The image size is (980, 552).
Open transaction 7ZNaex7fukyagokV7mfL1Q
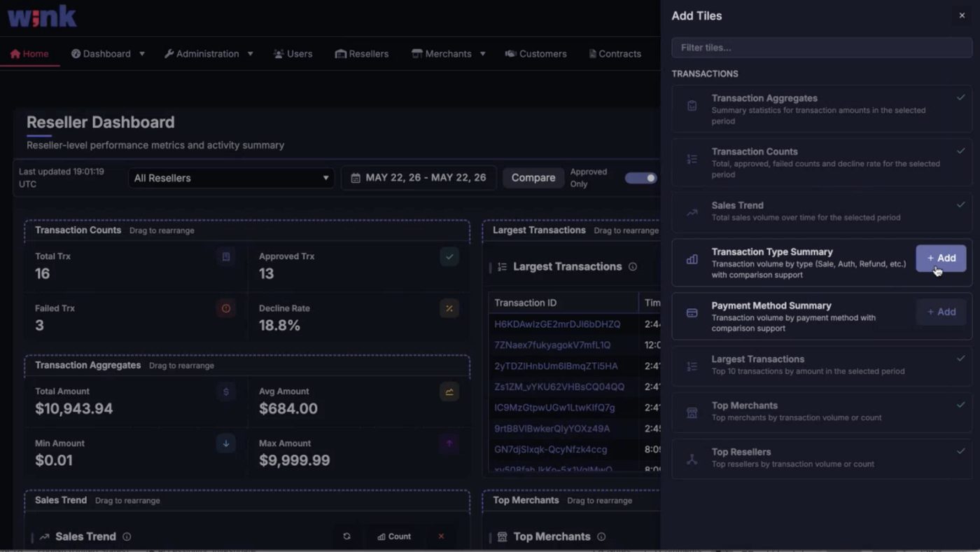point(552,345)
